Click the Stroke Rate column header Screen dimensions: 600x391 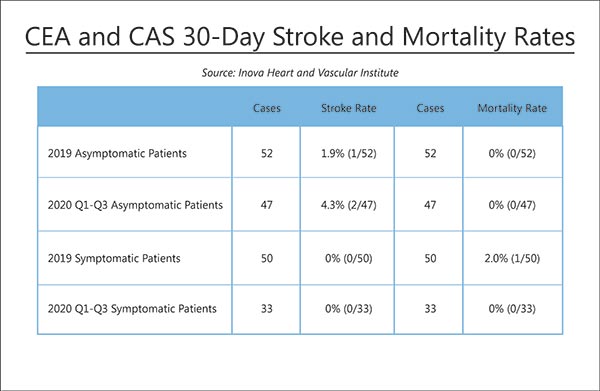[x=349, y=108]
